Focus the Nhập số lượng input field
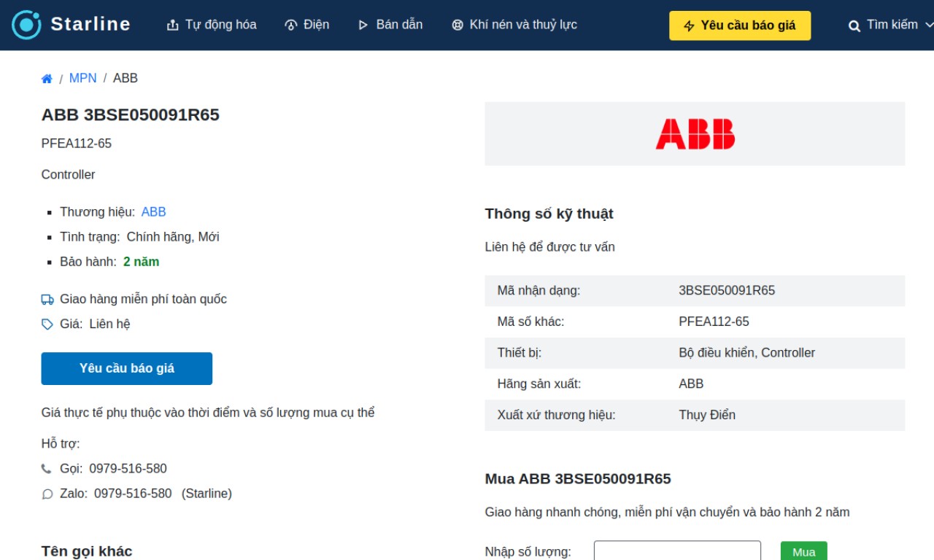This screenshot has height=560, width=934. coord(677,552)
